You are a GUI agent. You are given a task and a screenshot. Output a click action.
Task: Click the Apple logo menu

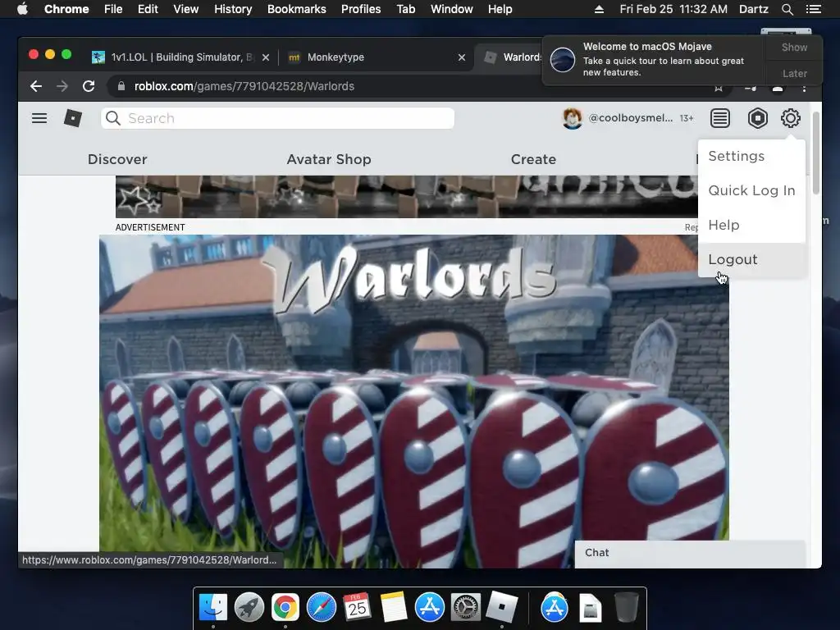[x=22, y=9]
